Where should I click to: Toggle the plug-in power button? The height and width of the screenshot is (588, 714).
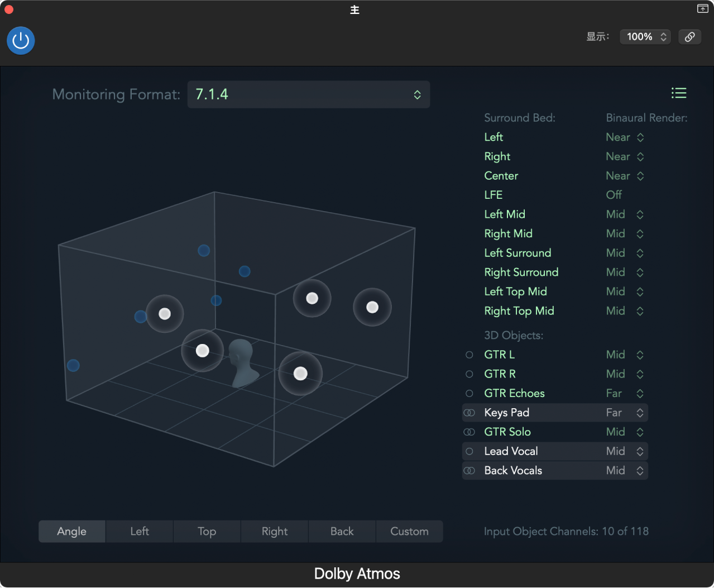point(21,41)
